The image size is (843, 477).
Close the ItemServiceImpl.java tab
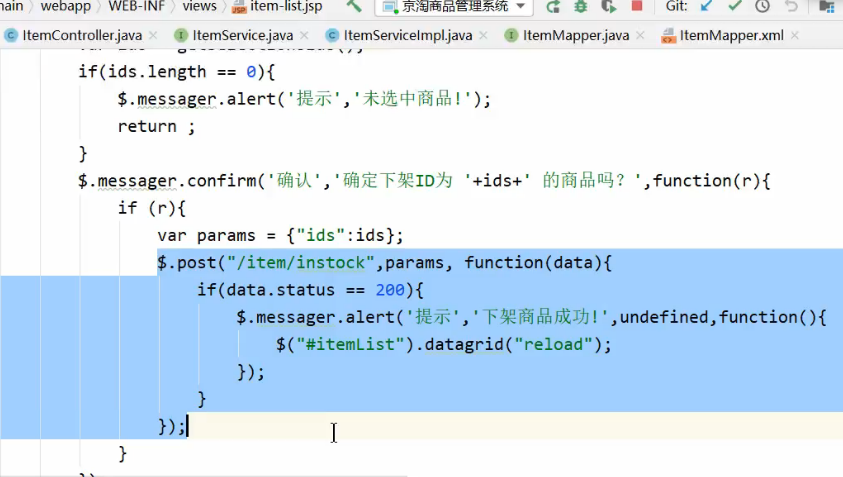(483, 35)
